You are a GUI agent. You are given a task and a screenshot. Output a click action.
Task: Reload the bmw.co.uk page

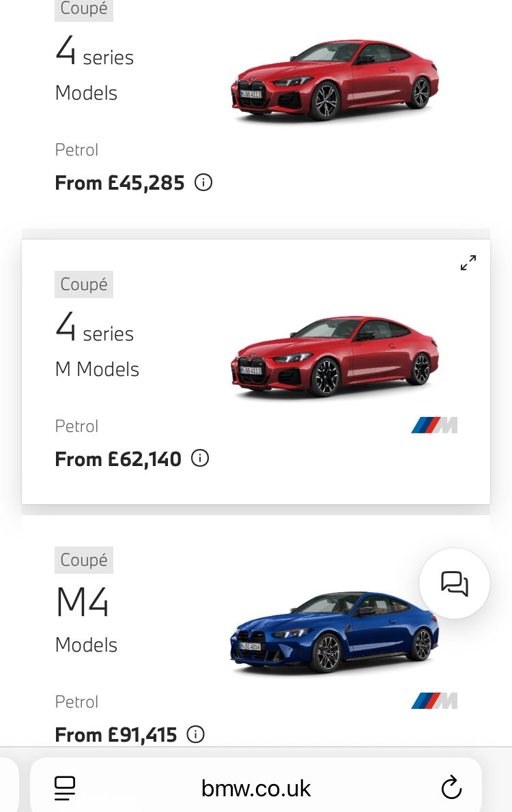click(451, 788)
